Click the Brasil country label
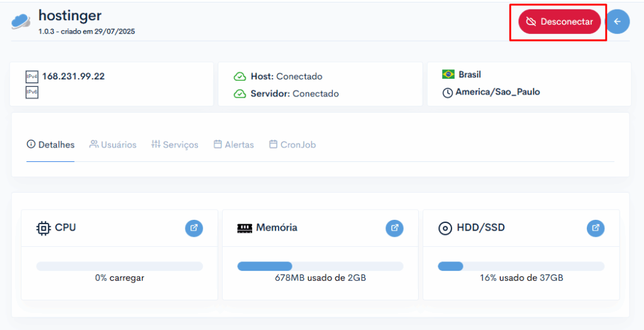644x330 pixels. point(470,74)
